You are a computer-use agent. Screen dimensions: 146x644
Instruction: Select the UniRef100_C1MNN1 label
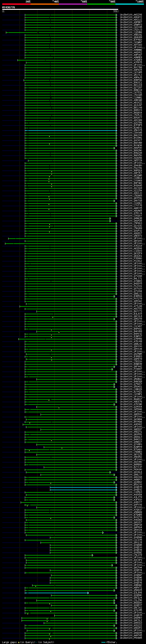click(131, 98)
